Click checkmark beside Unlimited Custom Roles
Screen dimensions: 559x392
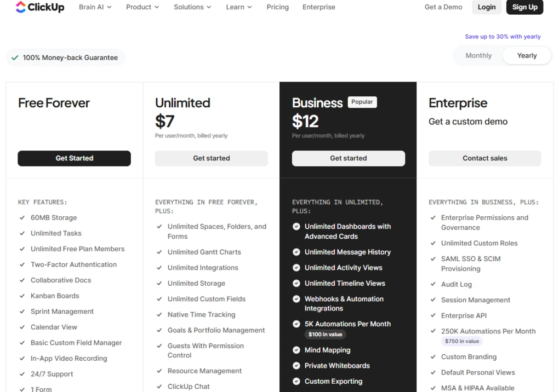pos(433,243)
